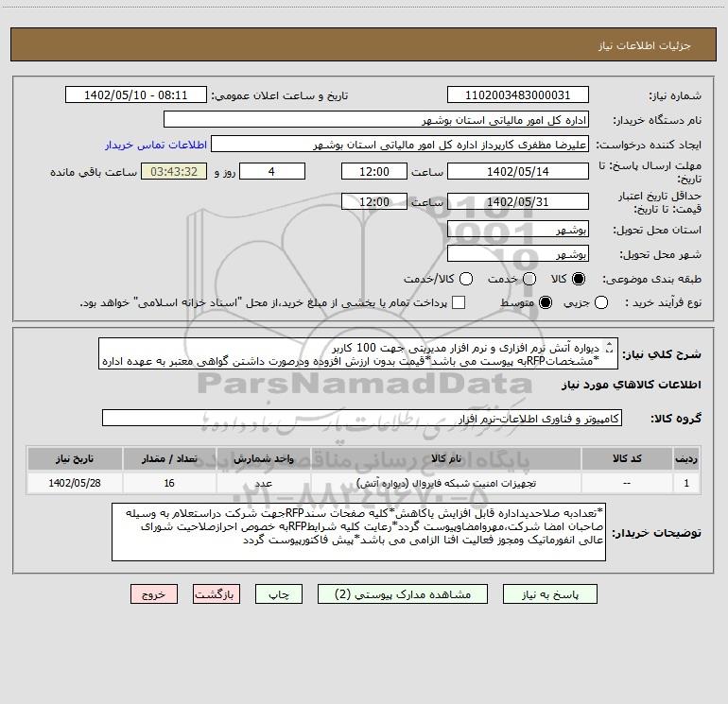The width and height of the screenshot is (728, 704).
Task: Click the announcement date field 1402/05/10 - 08:11
Action: pos(136,95)
